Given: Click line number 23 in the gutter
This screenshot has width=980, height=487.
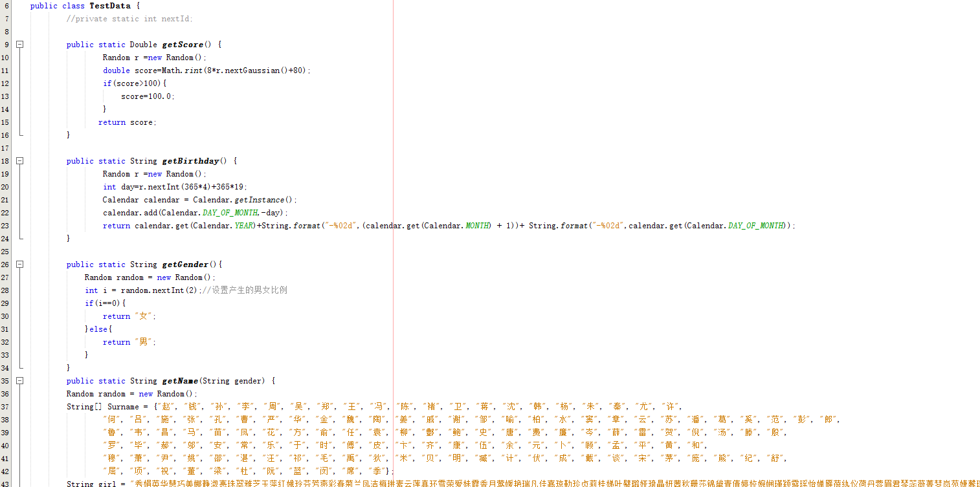Looking at the screenshot, I should tap(5, 226).
